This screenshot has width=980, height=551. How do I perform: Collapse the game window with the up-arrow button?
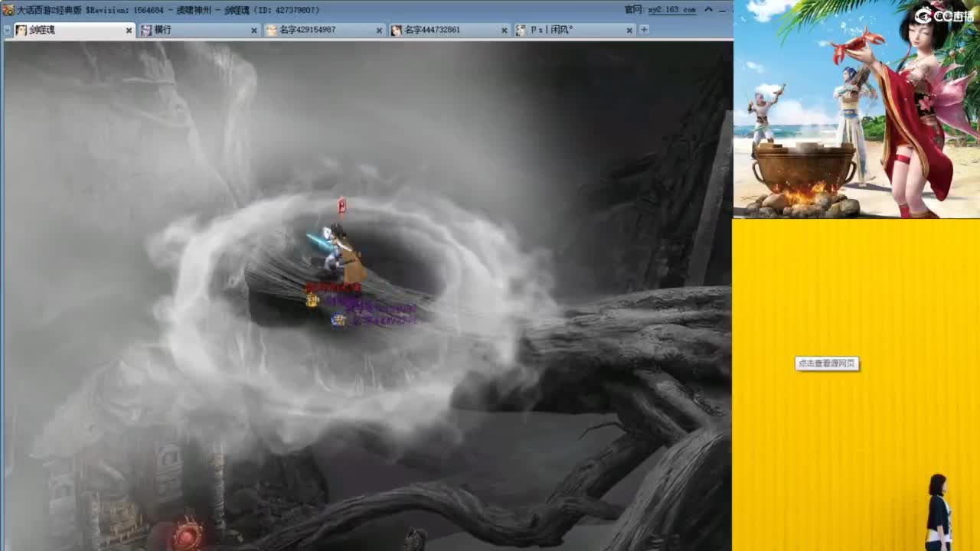tap(708, 10)
